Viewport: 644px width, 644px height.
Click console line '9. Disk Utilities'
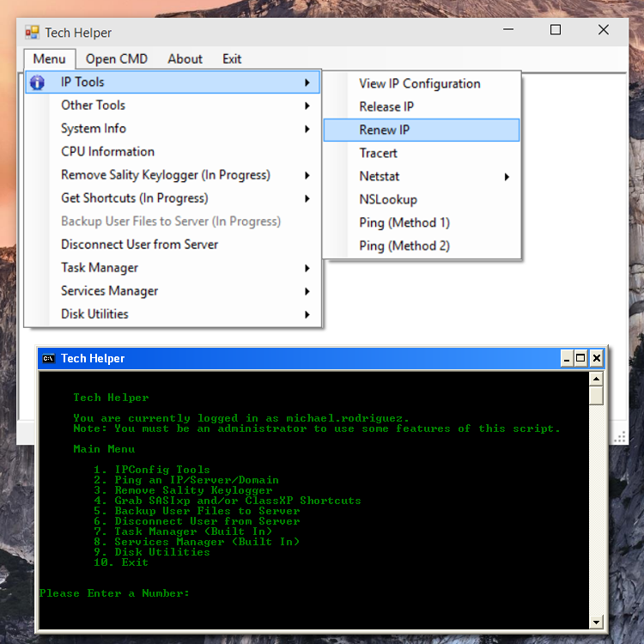pos(151,552)
